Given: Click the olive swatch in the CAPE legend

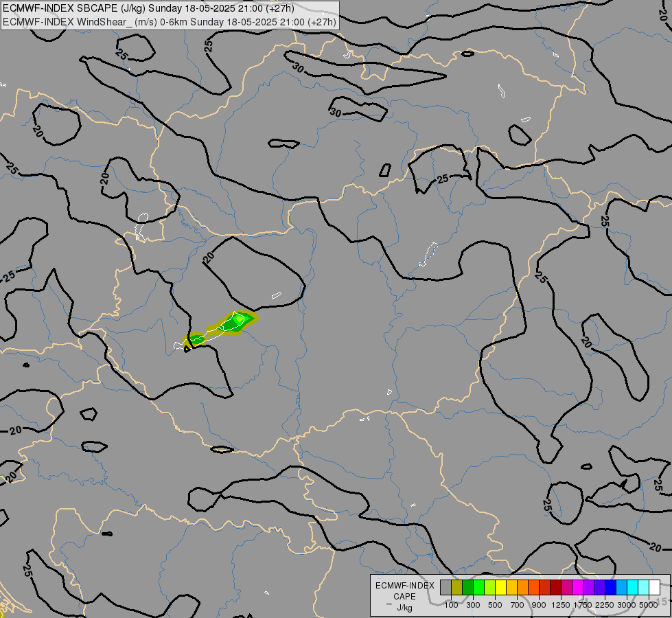Looking at the screenshot, I should click(456, 587).
